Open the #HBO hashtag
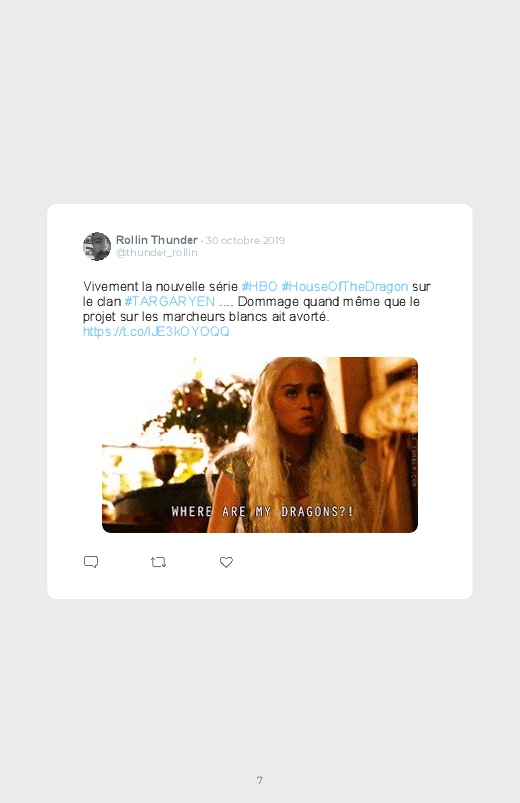The width and height of the screenshot is (520, 803). 259,286
